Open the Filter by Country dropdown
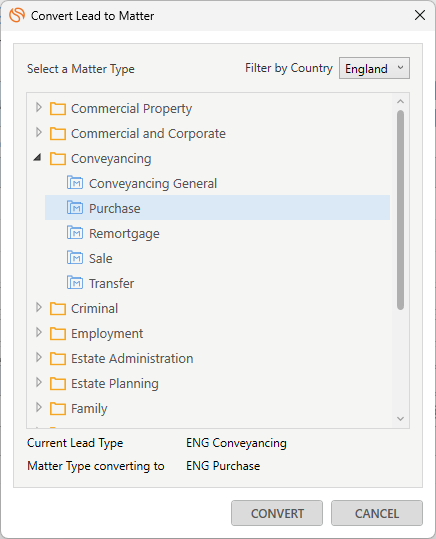 tap(374, 68)
